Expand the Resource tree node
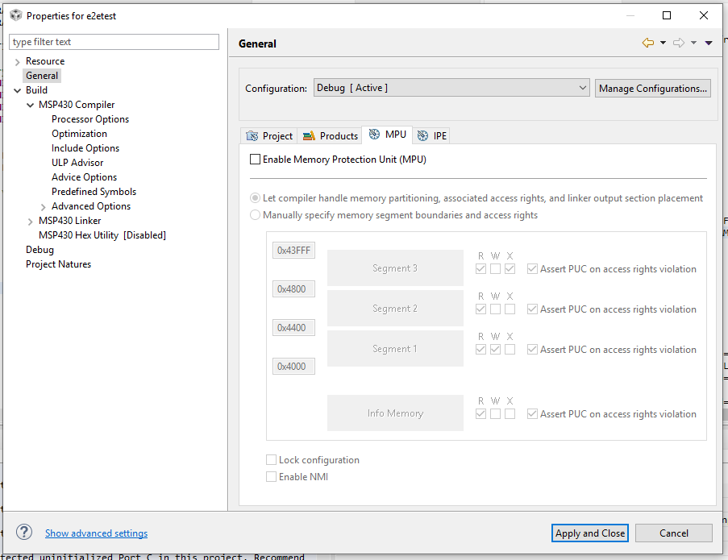The image size is (728, 560). coord(18,61)
